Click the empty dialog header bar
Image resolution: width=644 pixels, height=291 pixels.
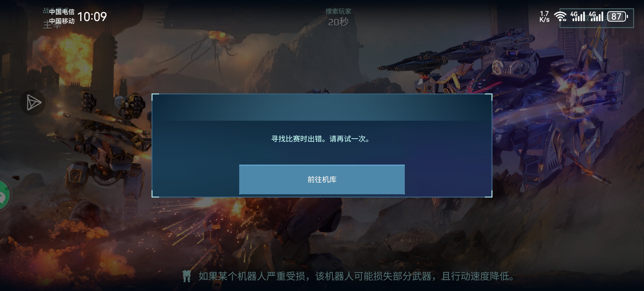click(x=322, y=107)
